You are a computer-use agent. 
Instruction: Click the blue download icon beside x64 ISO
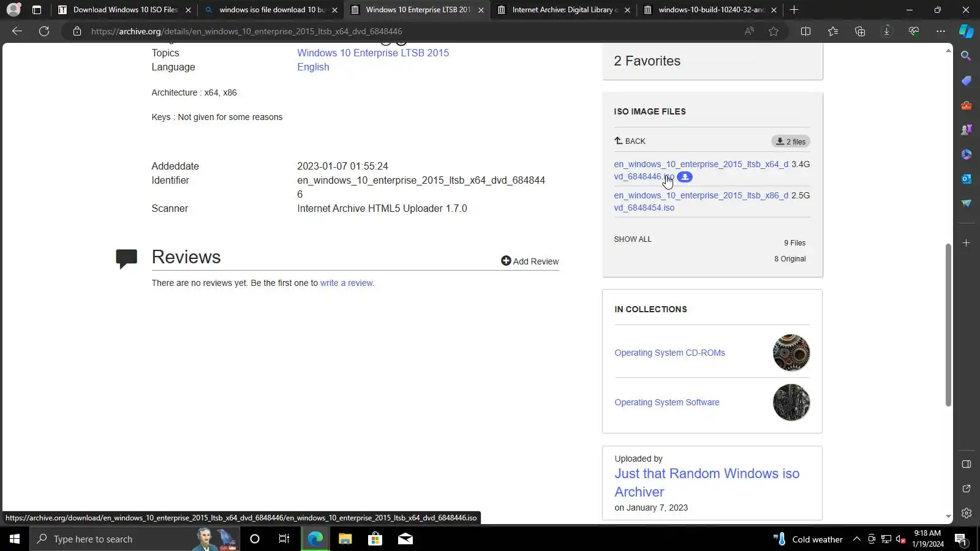pos(685,177)
